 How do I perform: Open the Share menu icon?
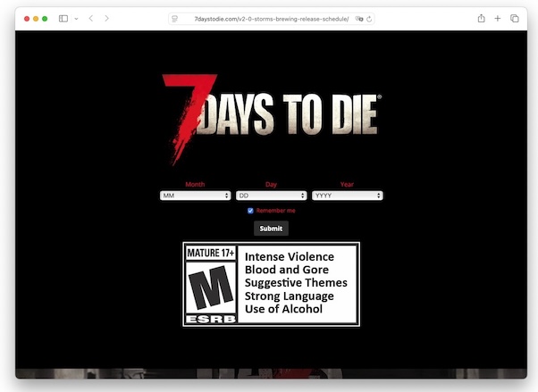[x=482, y=18]
